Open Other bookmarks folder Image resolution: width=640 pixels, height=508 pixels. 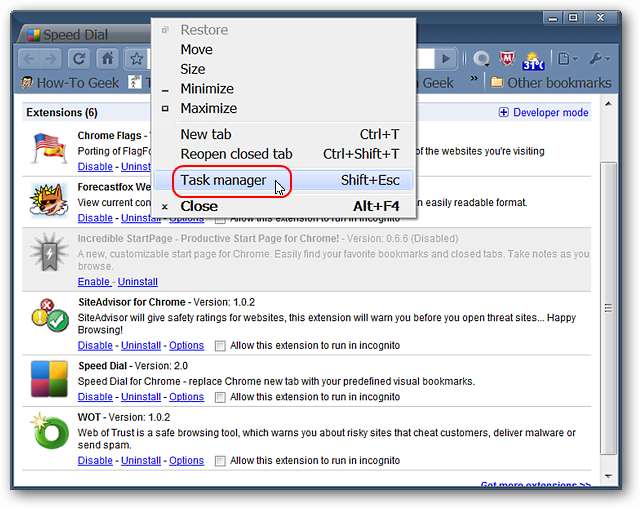coord(551,83)
